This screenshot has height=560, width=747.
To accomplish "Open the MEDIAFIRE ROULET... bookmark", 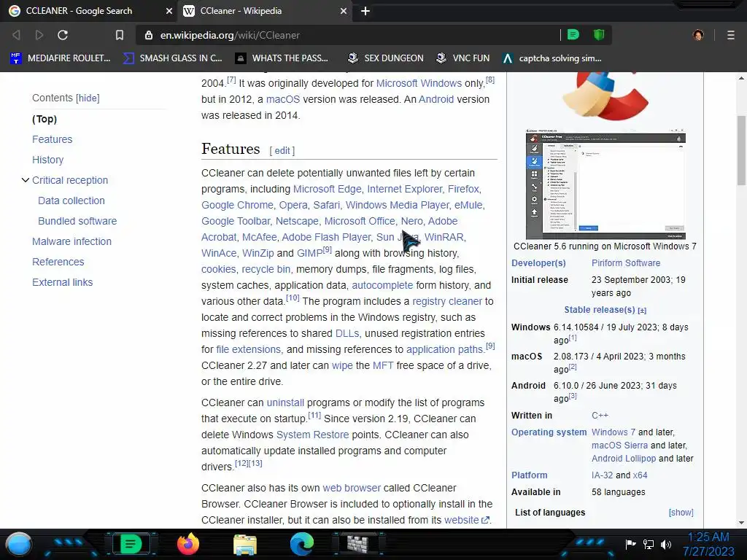I will [x=61, y=58].
